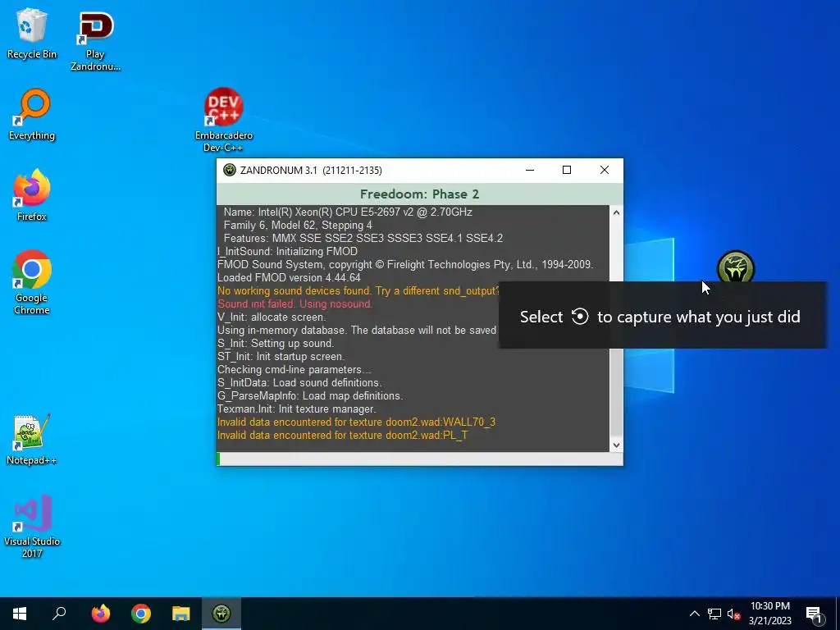This screenshot has width=840, height=630.
Task: Open the Everything search shortcut
Action: 32,115
